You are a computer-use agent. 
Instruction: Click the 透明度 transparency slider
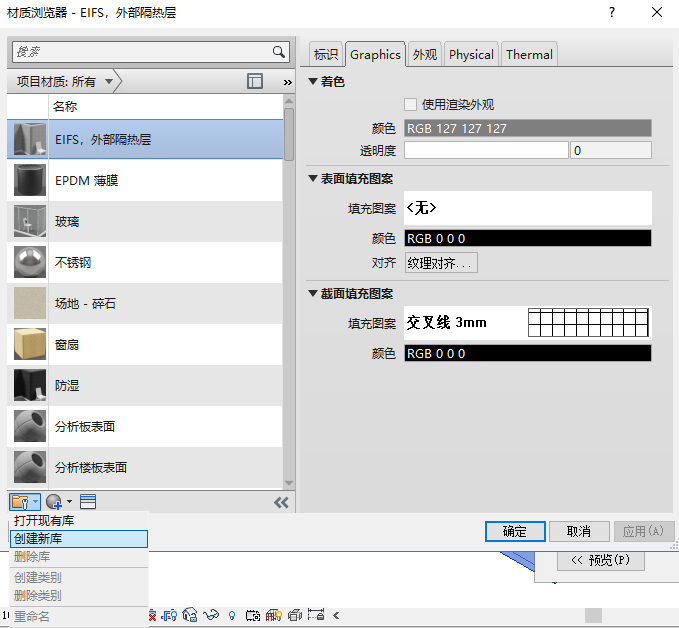point(486,150)
